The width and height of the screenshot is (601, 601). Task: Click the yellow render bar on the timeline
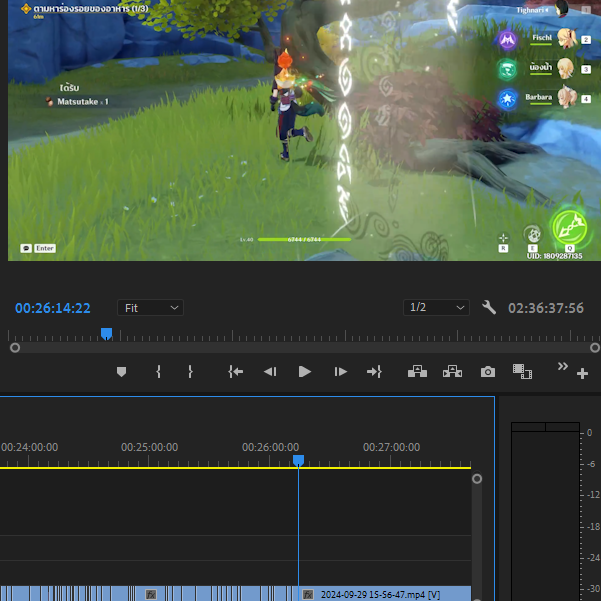[x=235, y=468]
